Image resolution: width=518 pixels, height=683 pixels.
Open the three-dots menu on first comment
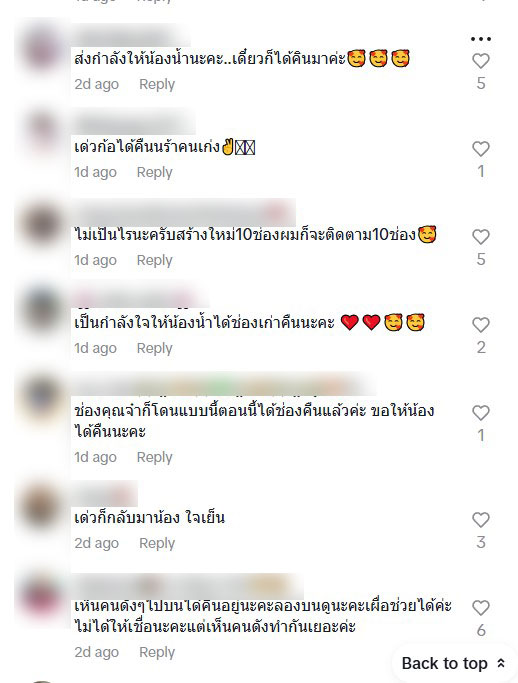pyautogui.click(x=481, y=39)
